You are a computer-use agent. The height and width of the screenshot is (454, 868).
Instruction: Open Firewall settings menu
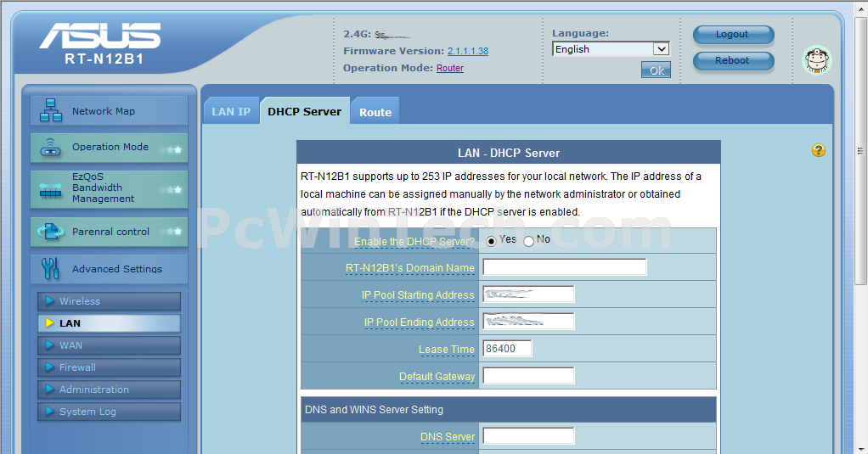tap(109, 367)
